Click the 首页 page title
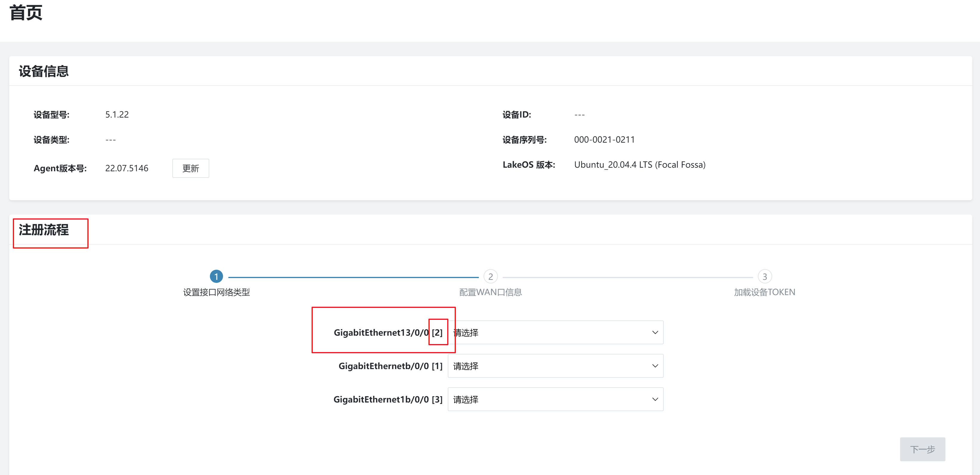The image size is (980, 475). 26,13
